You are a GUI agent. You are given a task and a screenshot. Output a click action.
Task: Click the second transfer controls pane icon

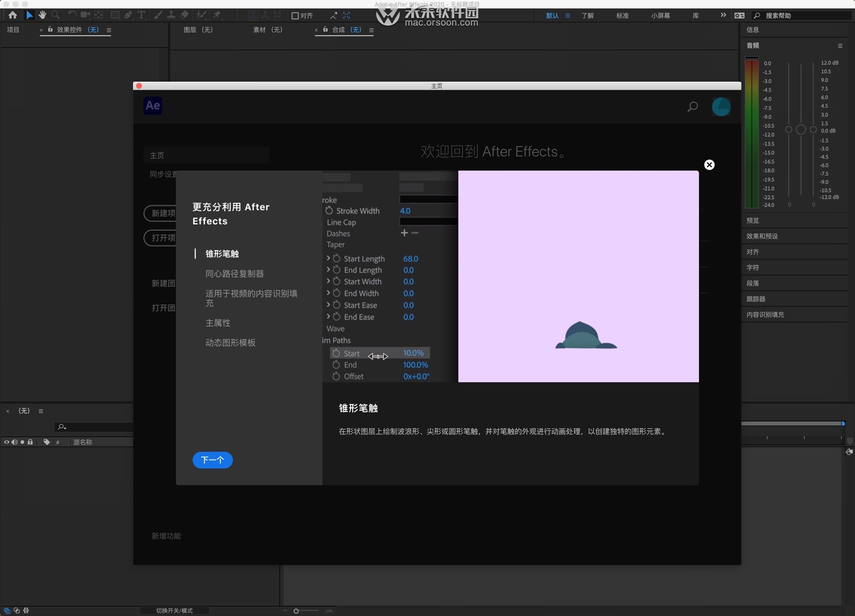pyautogui.click(x=17, y=610)
